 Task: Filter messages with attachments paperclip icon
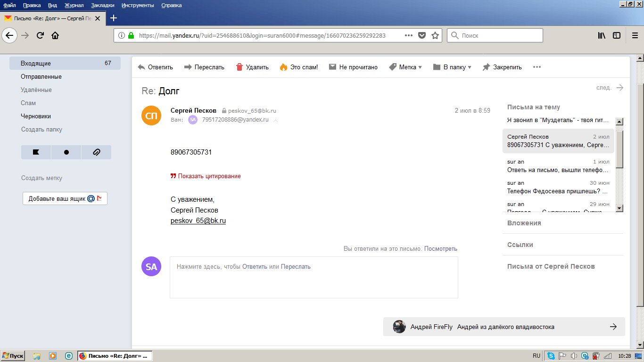click(x=96, y=152)
